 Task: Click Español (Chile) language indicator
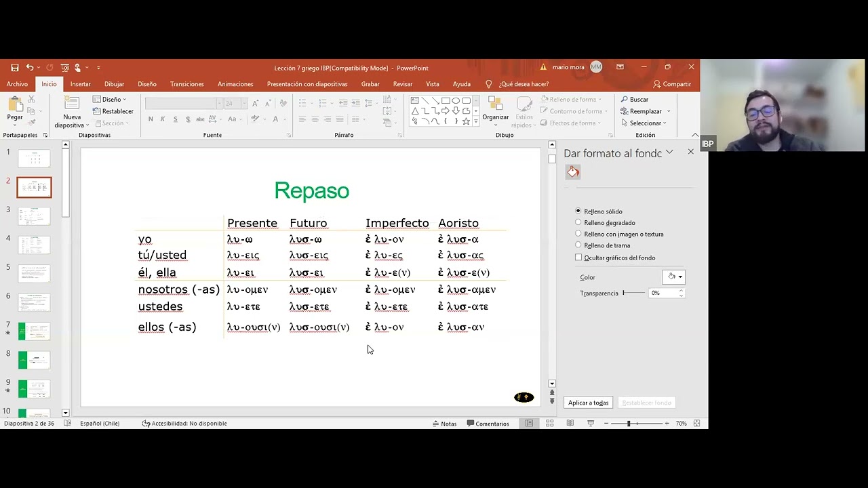click(x=100, y=424)
